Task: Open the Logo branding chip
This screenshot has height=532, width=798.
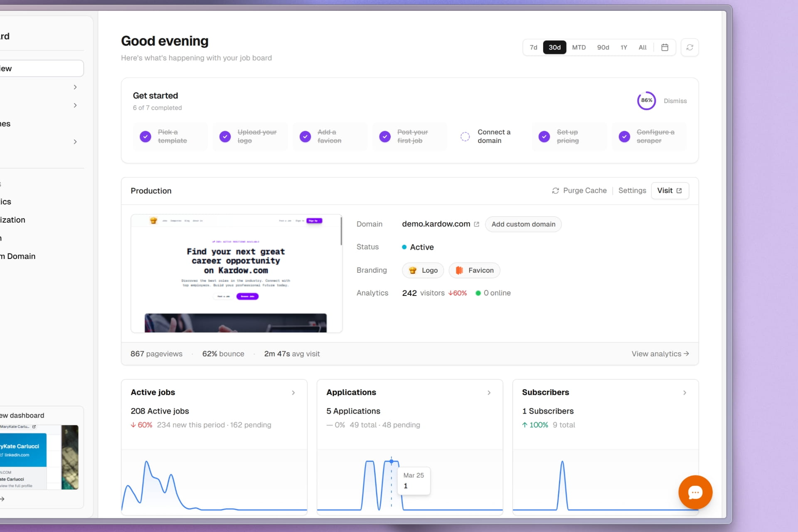Action: pyautogui.click(x=422, y=270)
